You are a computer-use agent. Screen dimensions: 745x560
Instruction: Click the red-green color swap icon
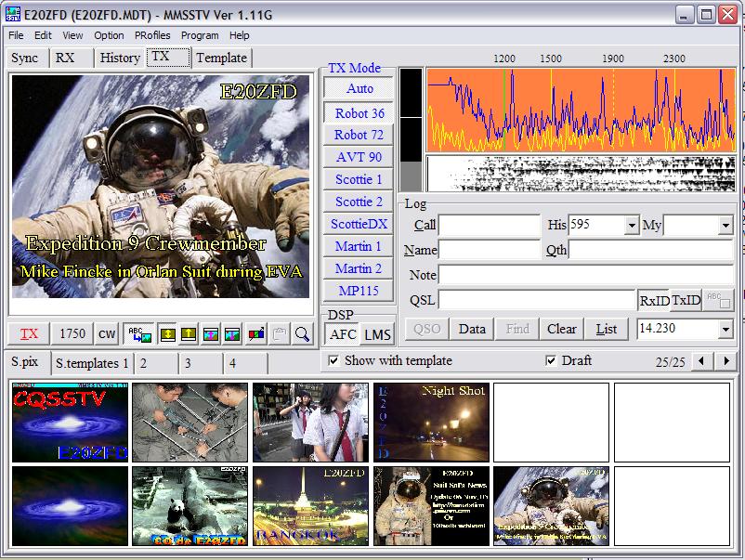(255, 334)
